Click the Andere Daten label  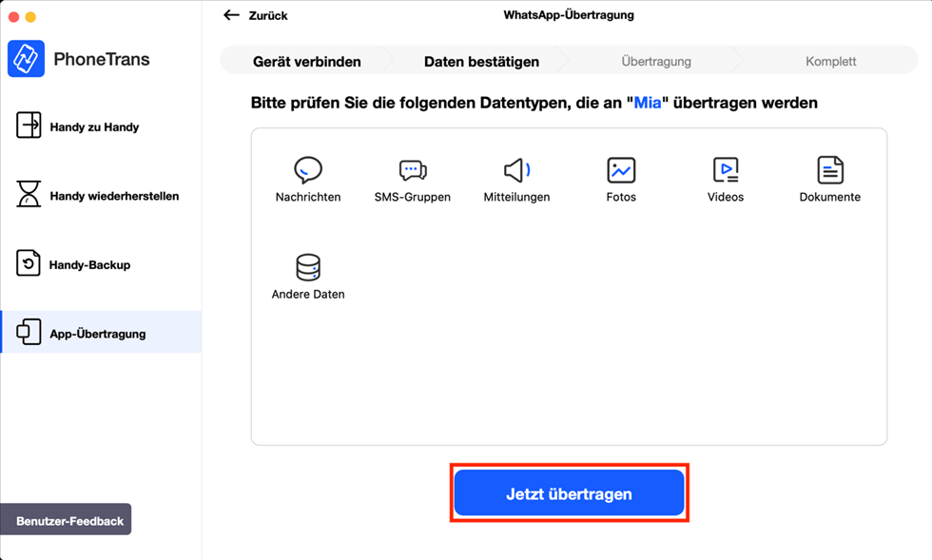308,295
